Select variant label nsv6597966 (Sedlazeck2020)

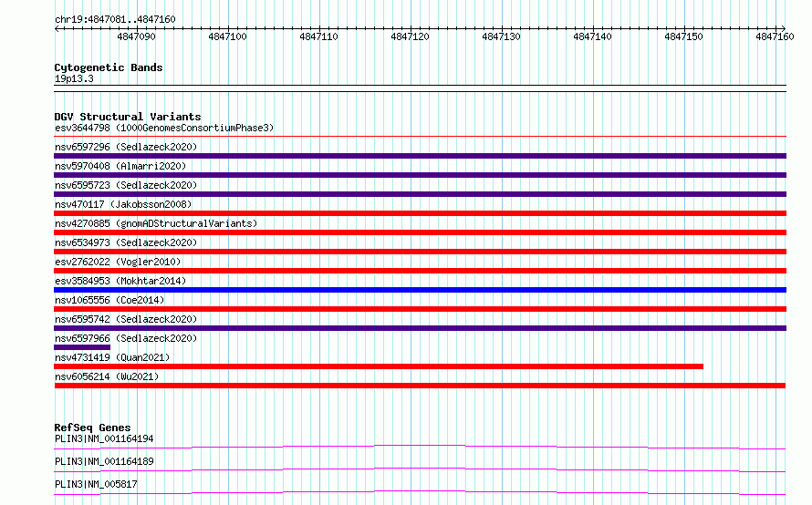click(x=126, y=338)
